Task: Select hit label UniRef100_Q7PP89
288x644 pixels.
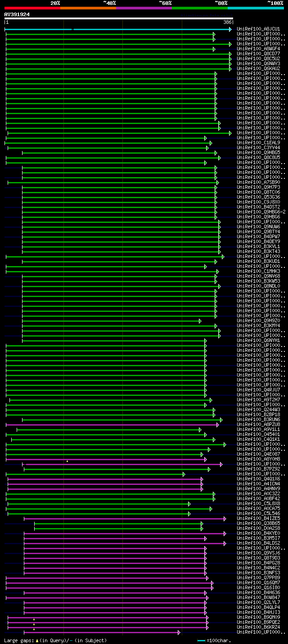Action: coord(259,578)
